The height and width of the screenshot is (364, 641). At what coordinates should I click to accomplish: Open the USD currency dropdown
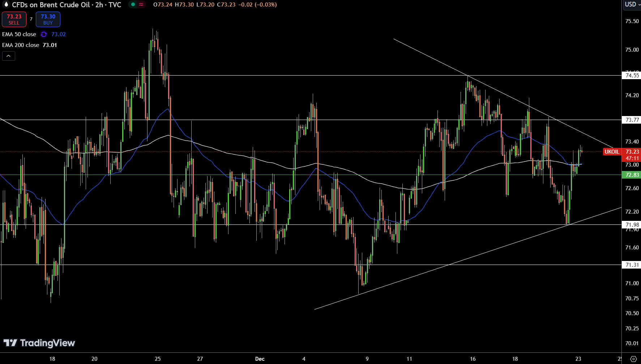[632, 4]
